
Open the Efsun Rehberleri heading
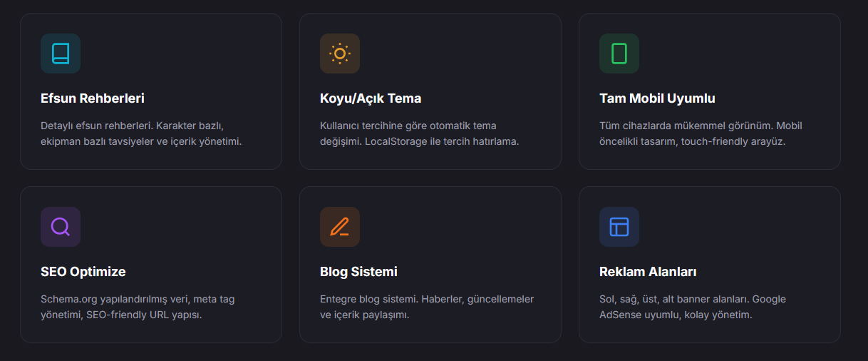tap(93, 98)
